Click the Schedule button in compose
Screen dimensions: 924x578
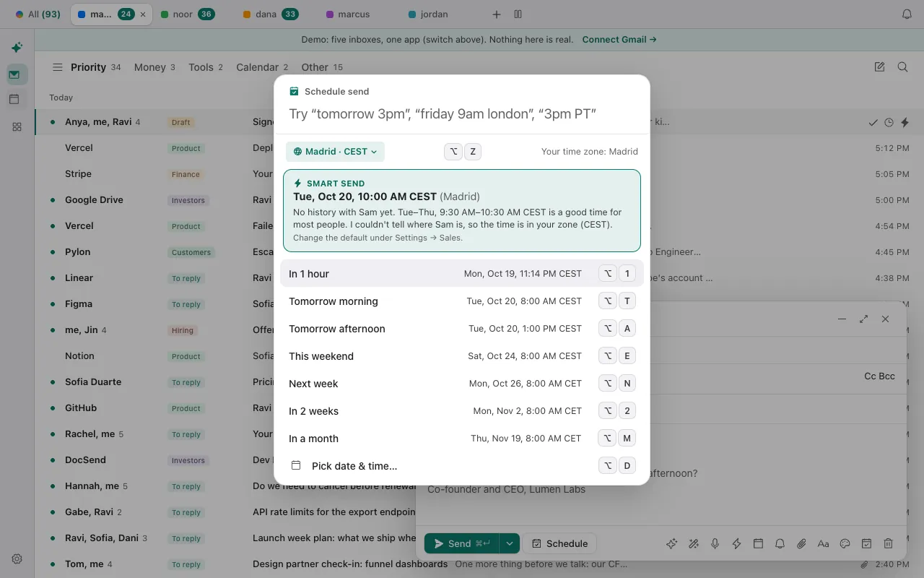pyautogui.click(x=559, y=543)
